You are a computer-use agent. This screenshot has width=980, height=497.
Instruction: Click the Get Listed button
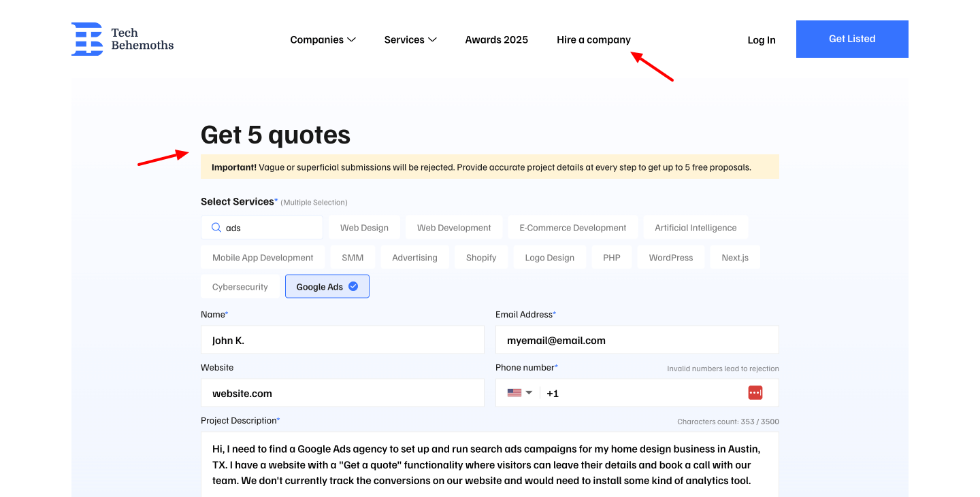pos(852,39)
